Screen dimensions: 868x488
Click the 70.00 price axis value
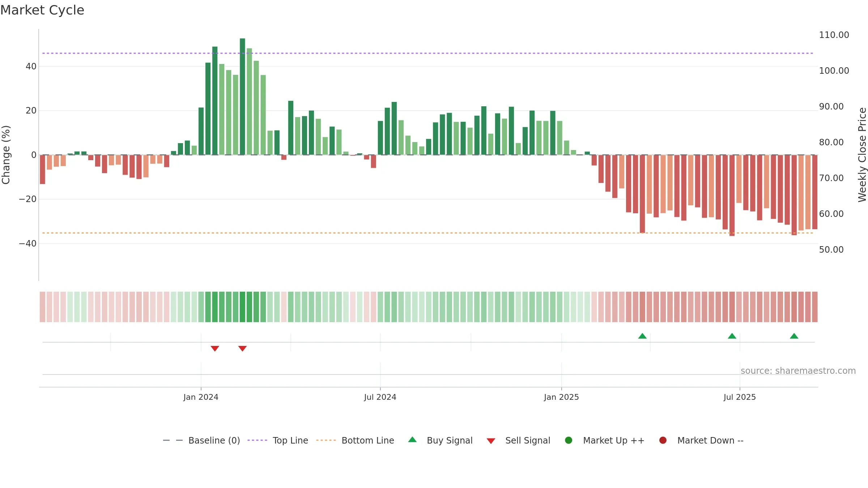pos(831,178)
